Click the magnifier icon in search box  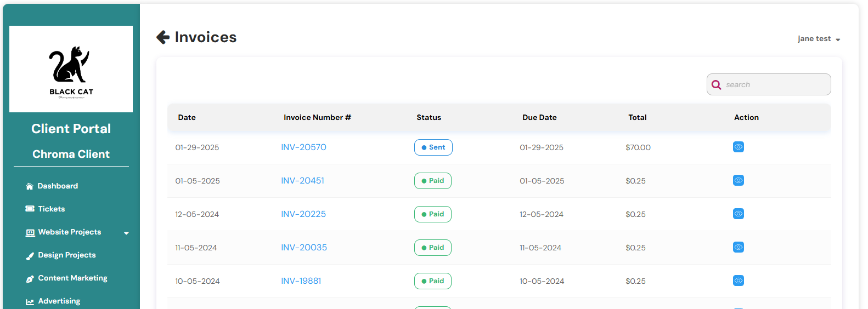(x=716, y=85)
